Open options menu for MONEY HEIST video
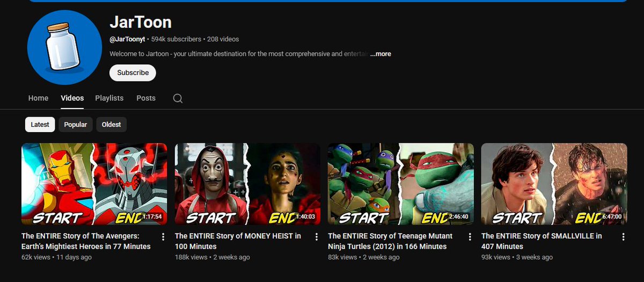This screenshot has height=282, width=644. (316, 237)
